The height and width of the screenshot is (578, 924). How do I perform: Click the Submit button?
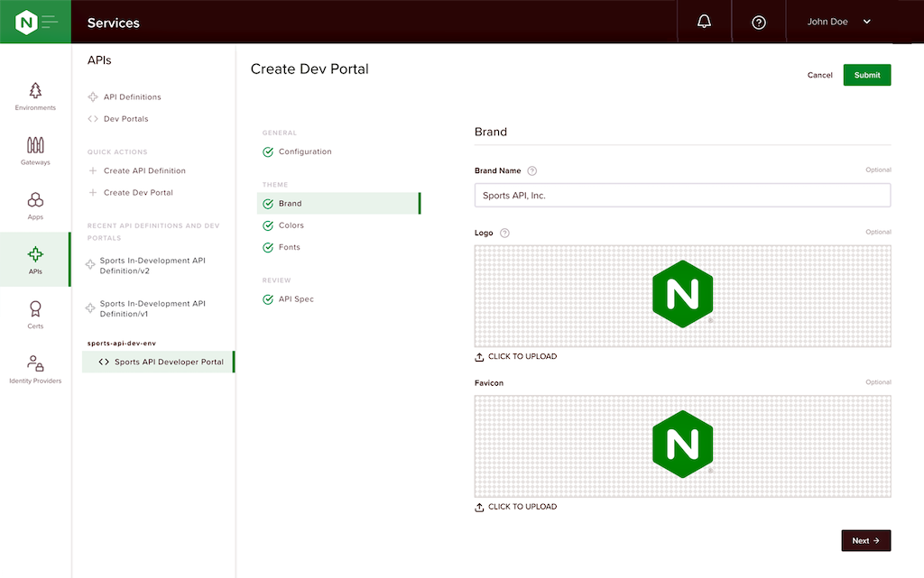[867, 75]
